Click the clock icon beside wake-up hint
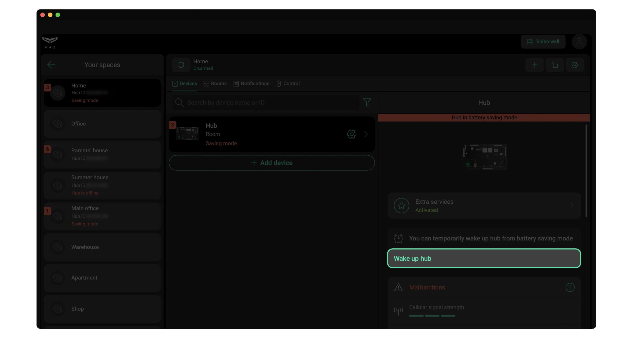This screenshot has width=644, height=338. [398, 238]
